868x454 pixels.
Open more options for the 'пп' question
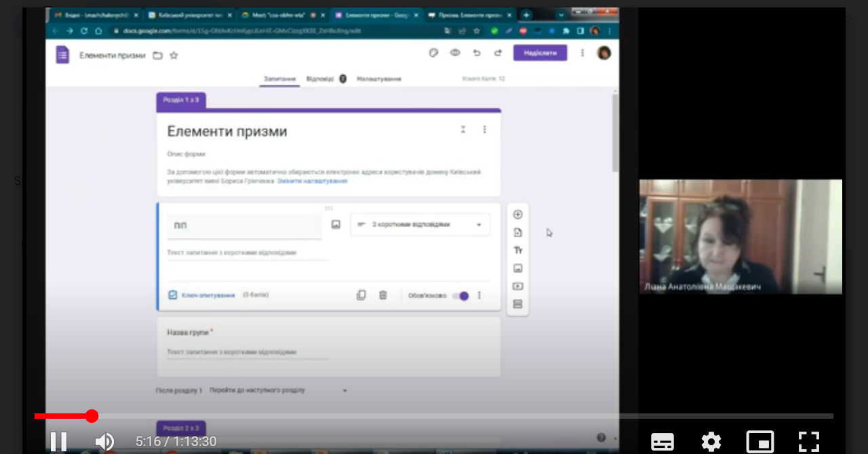pyautogui.click(x=479, y=295)
